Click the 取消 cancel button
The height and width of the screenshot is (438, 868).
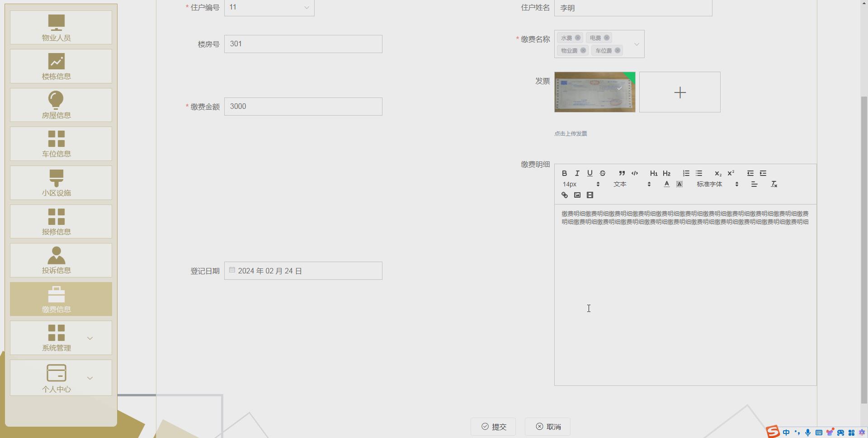(547, 427)
